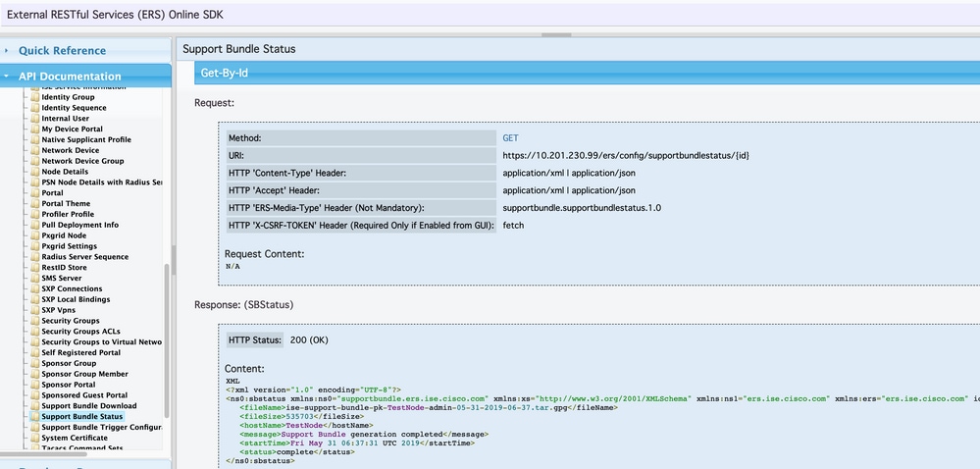Click the folder icon by Pull Deployment Info
Viewport: 980px width, 469px height.
click(x=35, y=225)
